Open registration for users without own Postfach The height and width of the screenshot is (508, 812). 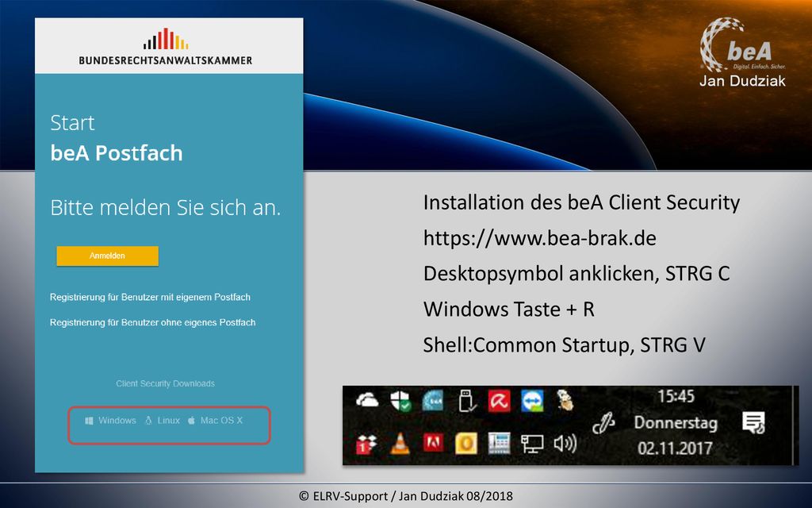pos(153,322)
